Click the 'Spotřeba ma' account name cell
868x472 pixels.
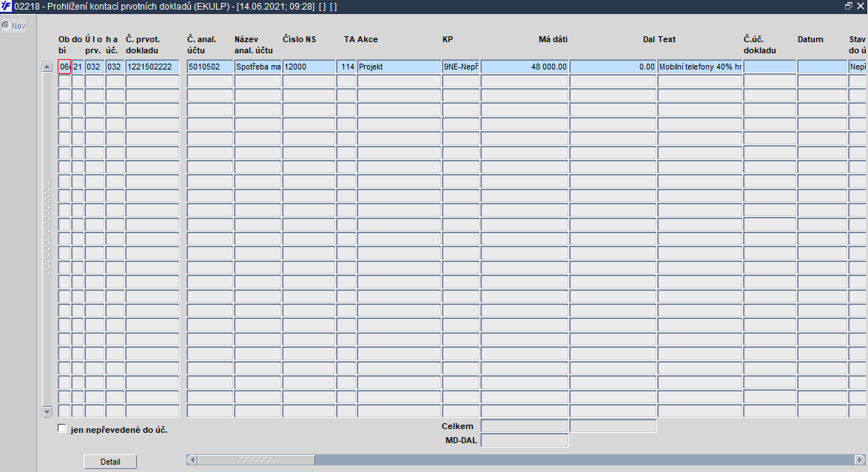point(258,67)
